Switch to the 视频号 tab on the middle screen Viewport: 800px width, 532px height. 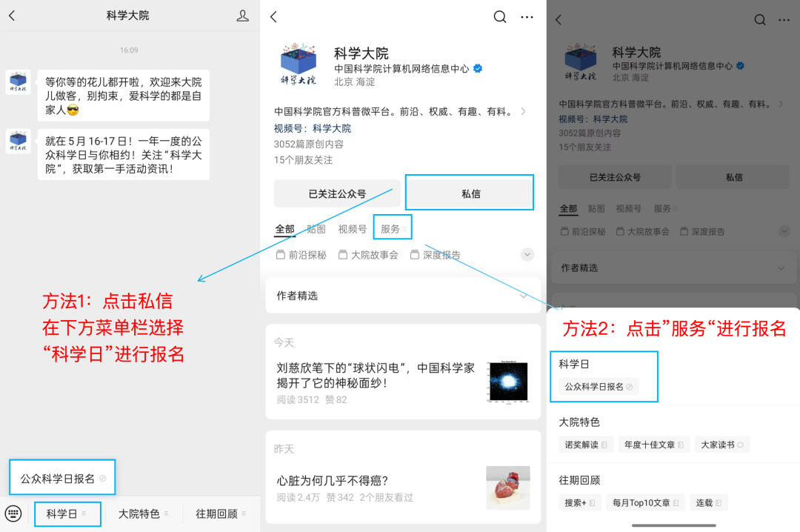tap(352, 229)
